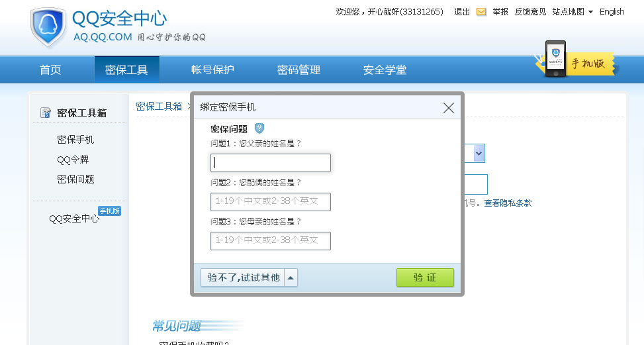
Task: Click the 密保工具箱 breadcrumb link
Action: (x=159, y=107)
